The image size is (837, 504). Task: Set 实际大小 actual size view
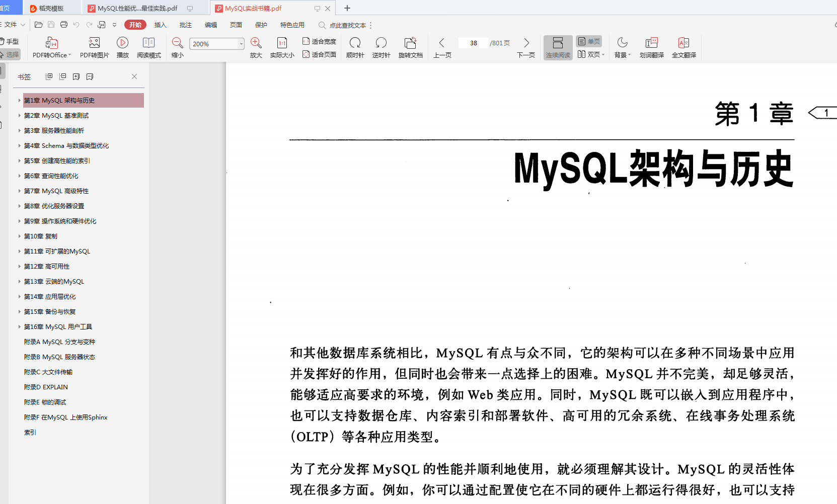[282, 47]
